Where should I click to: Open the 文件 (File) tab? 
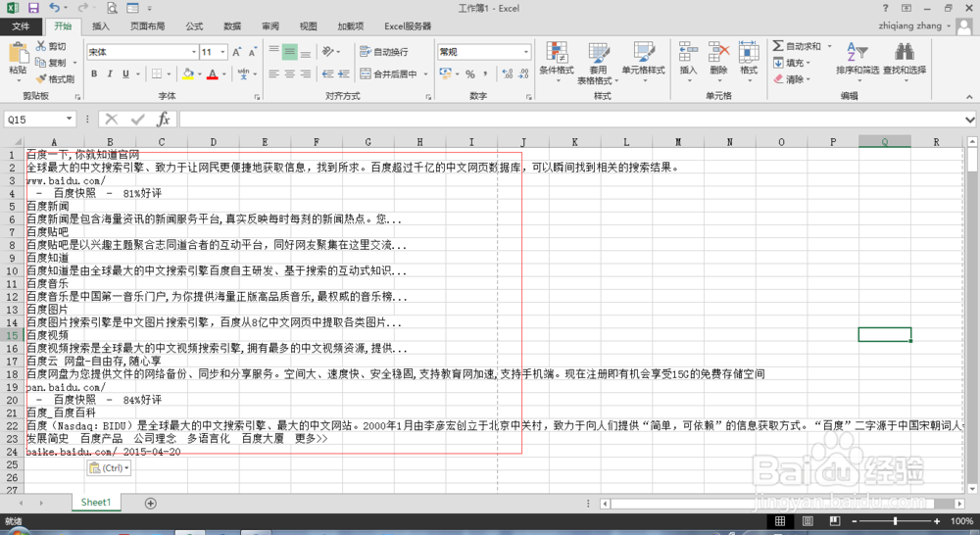tap(21, 26)
